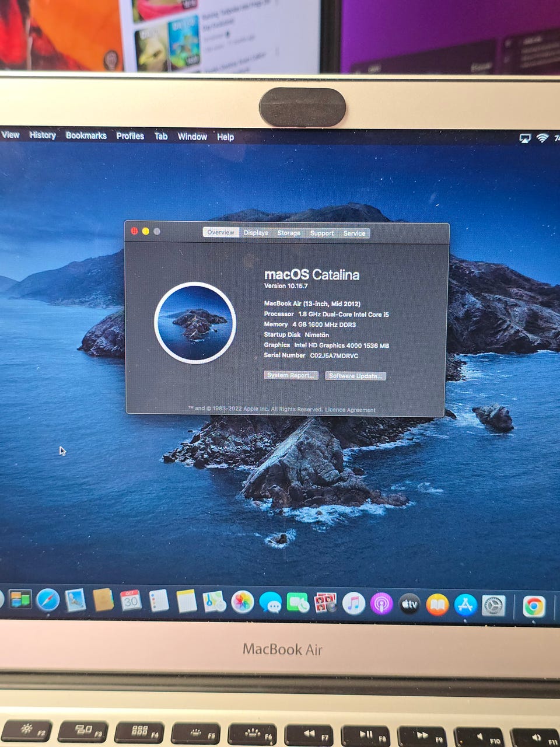The width and height of the screenshot is (560, 747).
Task: Open Contacts from the Dock
Action: point(103,599)
